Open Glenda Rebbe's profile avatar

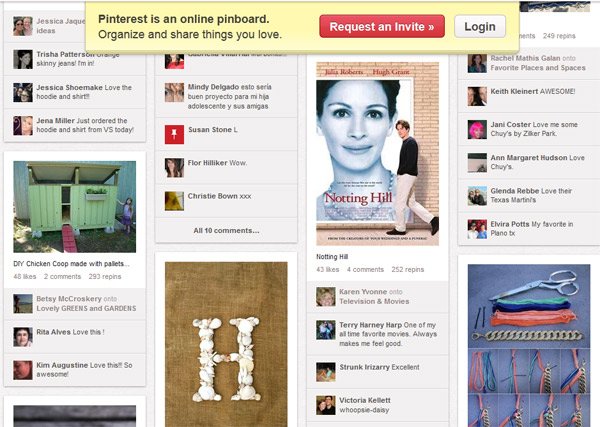pos(477,196)
